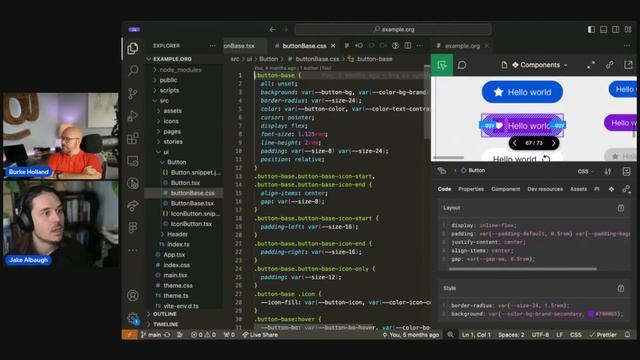Click the Layout code horizontal scrollbar

522,269
